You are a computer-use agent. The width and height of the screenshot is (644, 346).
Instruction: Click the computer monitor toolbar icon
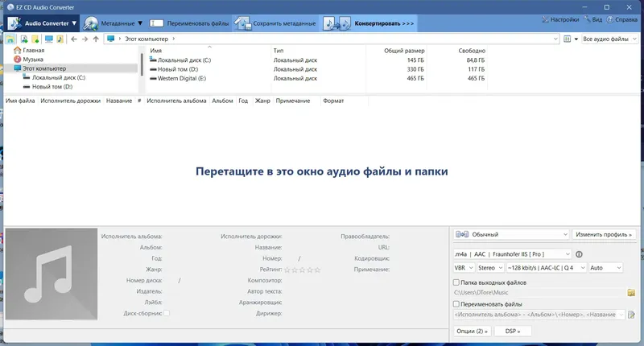[x=49, y=39]
